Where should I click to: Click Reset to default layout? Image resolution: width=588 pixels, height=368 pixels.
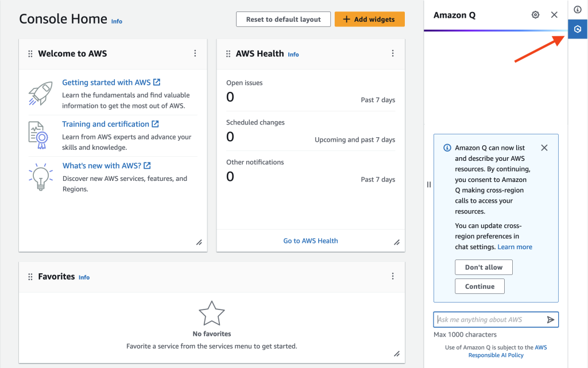click(283, 19)
